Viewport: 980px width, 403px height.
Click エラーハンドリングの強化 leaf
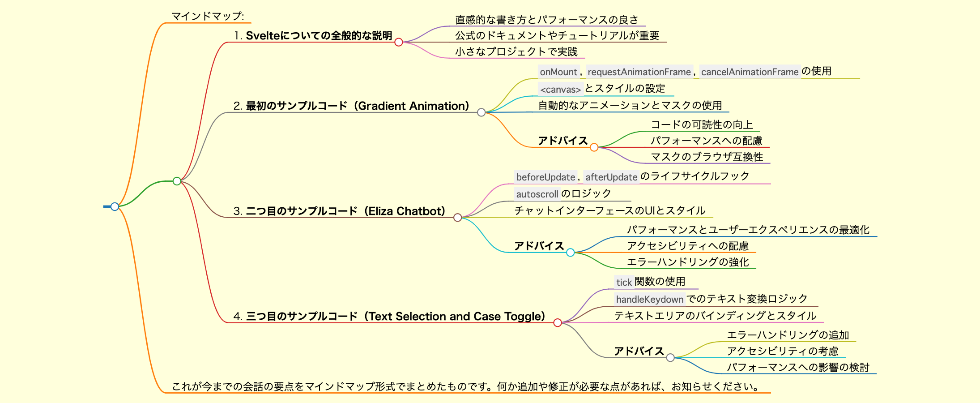click(688, 262)
